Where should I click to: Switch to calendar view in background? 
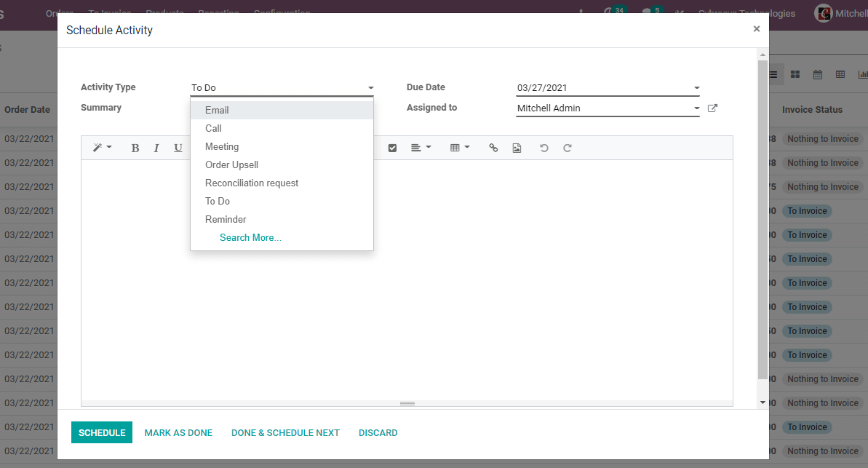(x=818, y=74)
